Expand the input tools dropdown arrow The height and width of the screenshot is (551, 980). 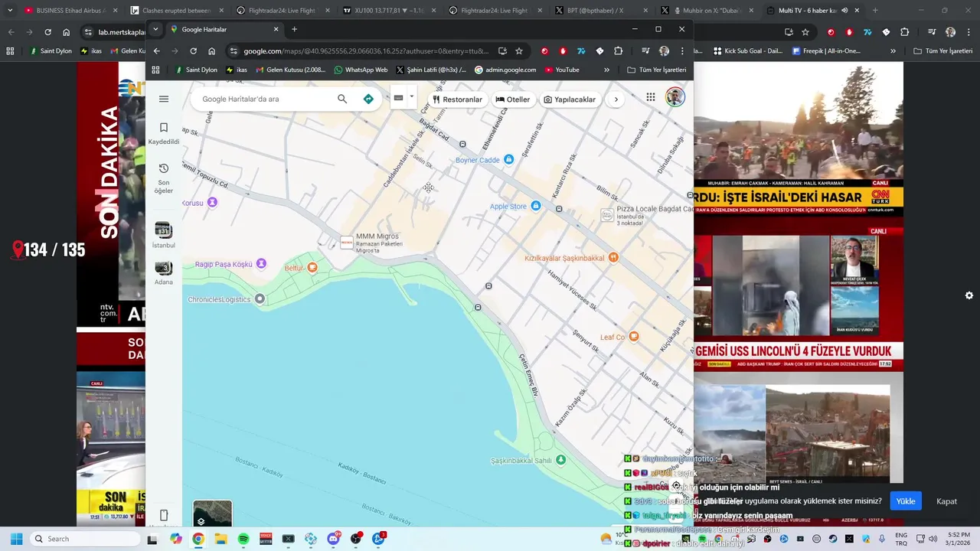pyautogui.click(x=412, y=96)
